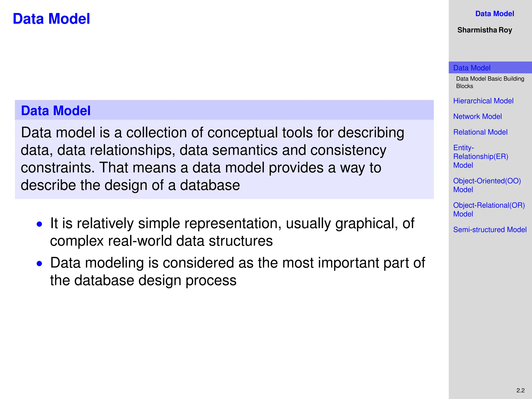
Task: Open the Data Model Basic Building Blocks subsection
Action: (490, 82)
